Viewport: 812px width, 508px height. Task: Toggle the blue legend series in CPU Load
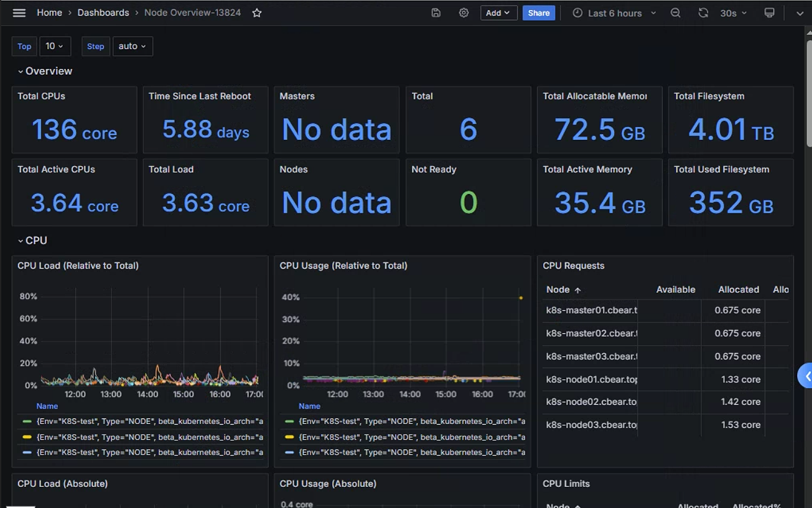(x=27, y=452)
